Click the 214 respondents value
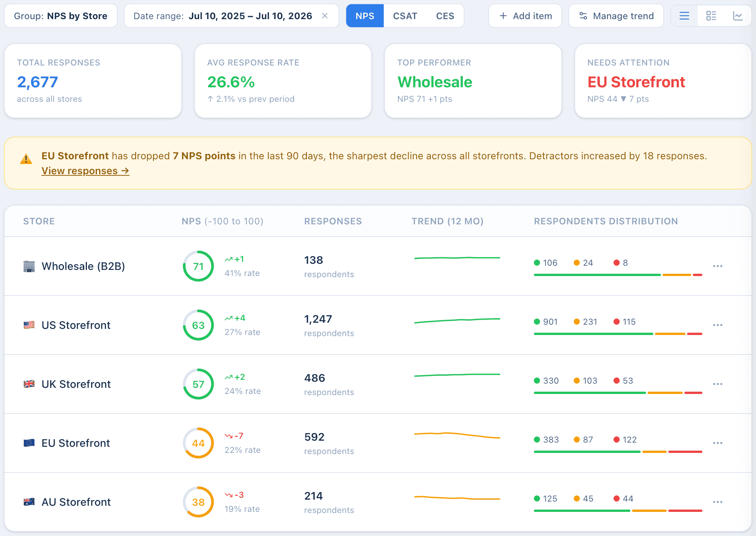Screen dimensions: 756x536 click(314, 496)
